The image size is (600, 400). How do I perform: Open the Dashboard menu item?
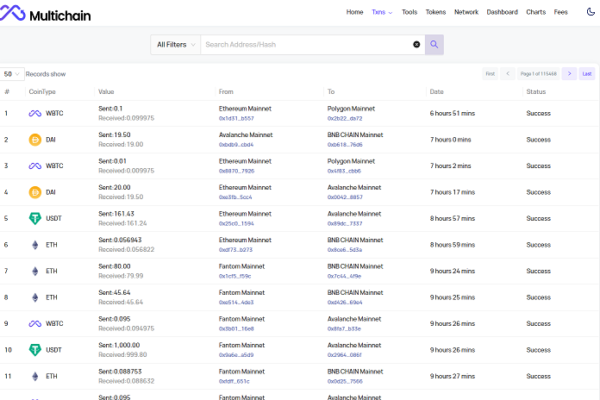pos(502,12)
